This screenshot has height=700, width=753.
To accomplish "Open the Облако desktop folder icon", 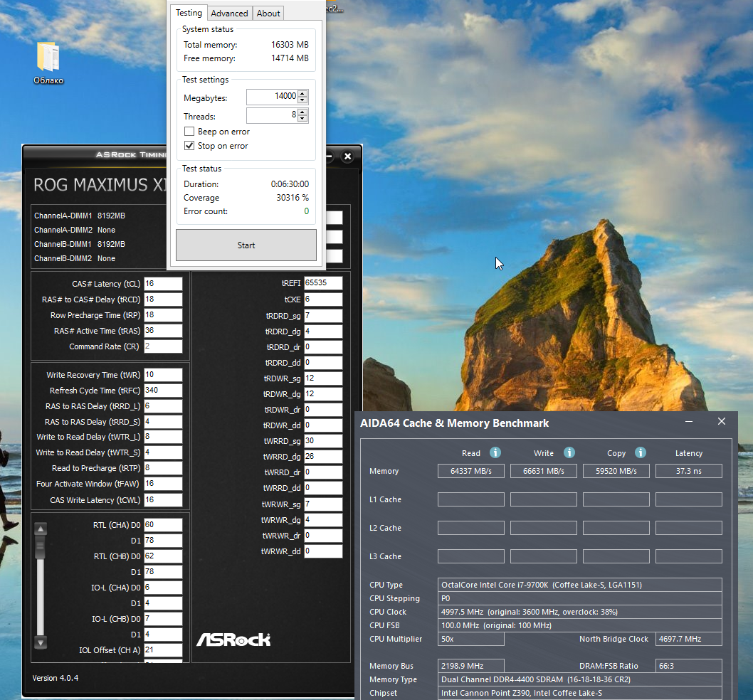I will pos(48,63).
